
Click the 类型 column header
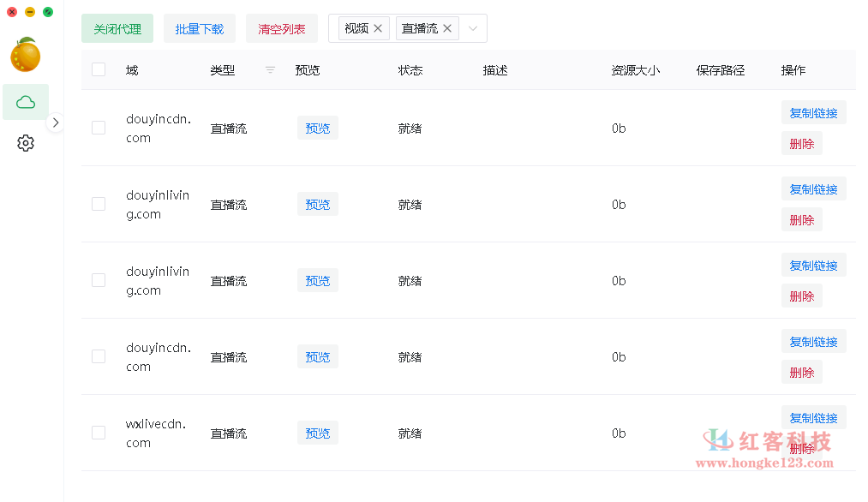(223, 69)
